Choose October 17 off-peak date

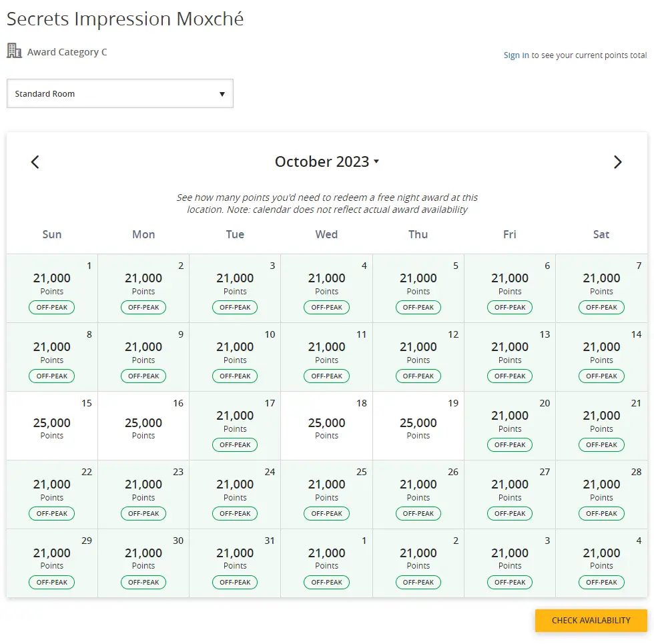tap(235, 425)
